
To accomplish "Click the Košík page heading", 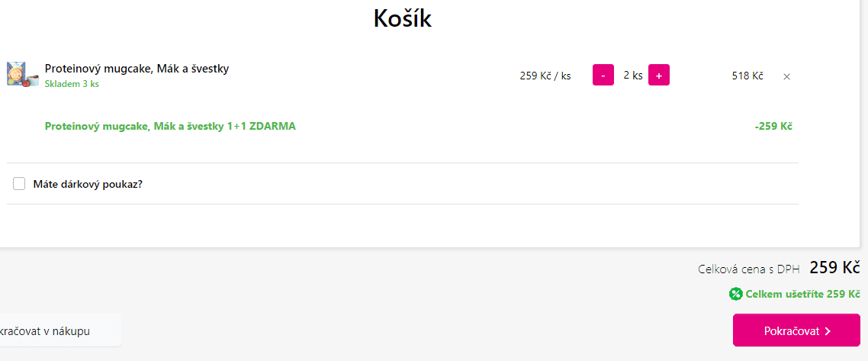I will pyautogui.click(x=403, y=18).
